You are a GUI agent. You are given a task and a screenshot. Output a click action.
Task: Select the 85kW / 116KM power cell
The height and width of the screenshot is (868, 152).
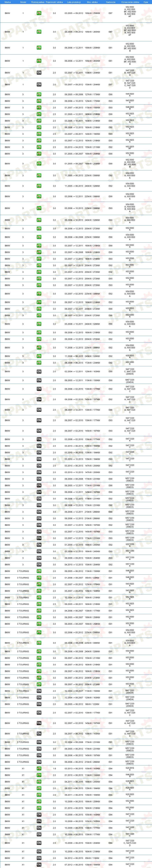pyautogui.click(x=92, y=858)
